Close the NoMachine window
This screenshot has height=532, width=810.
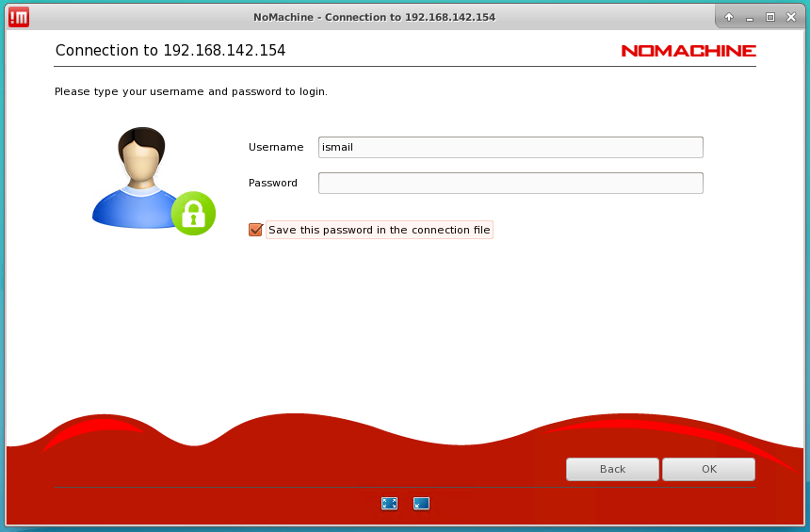click(x=791, y=17)
